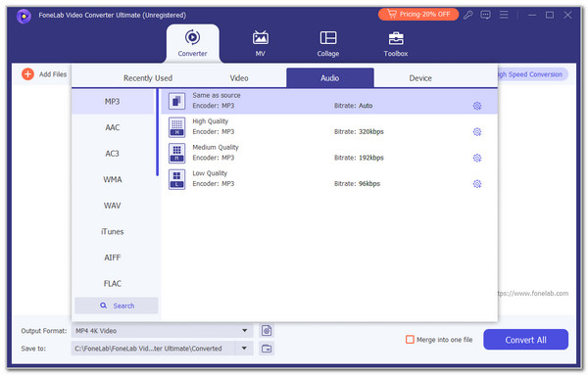Choose AIFF in the format list
The image size is (588, 375).
pos(113,258)
